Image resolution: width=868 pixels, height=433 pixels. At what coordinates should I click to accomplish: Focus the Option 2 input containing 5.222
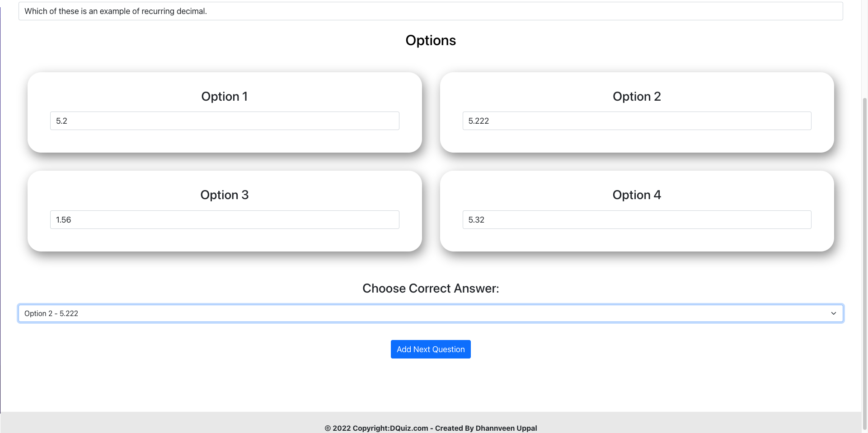click(x=637, y=121)
